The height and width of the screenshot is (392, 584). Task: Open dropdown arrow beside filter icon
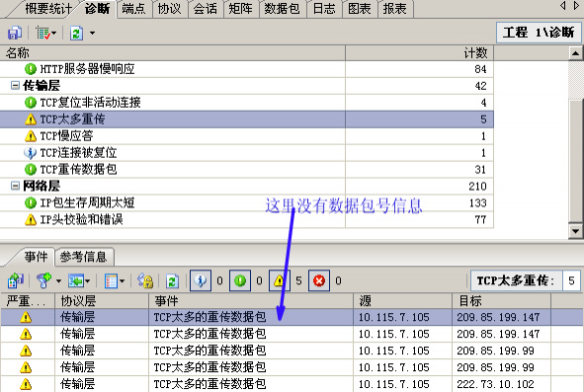click(58, 281)
